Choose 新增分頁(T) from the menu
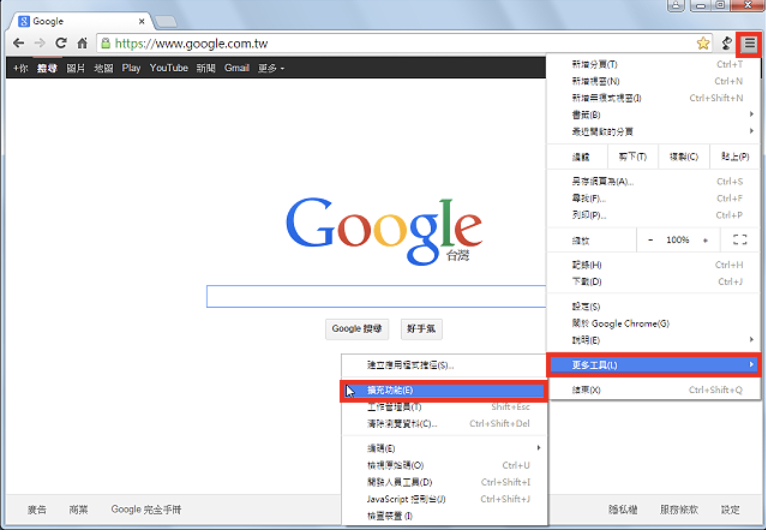766x532 pixels. 653,64
